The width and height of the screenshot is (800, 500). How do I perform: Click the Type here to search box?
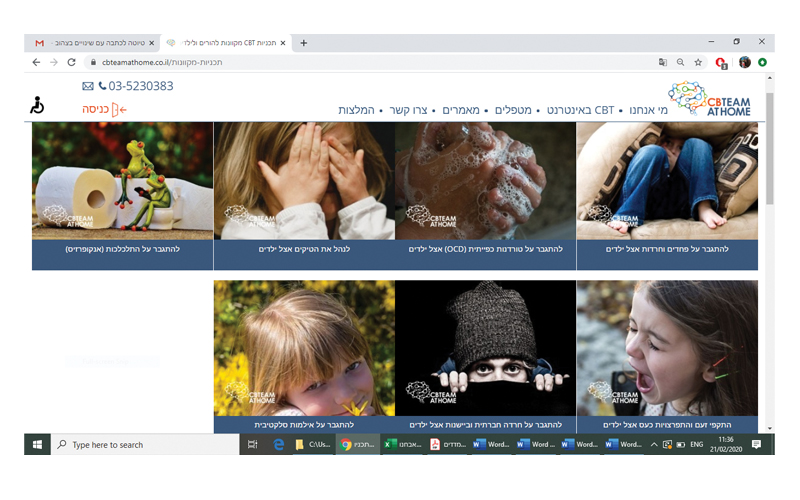(145, 444)
